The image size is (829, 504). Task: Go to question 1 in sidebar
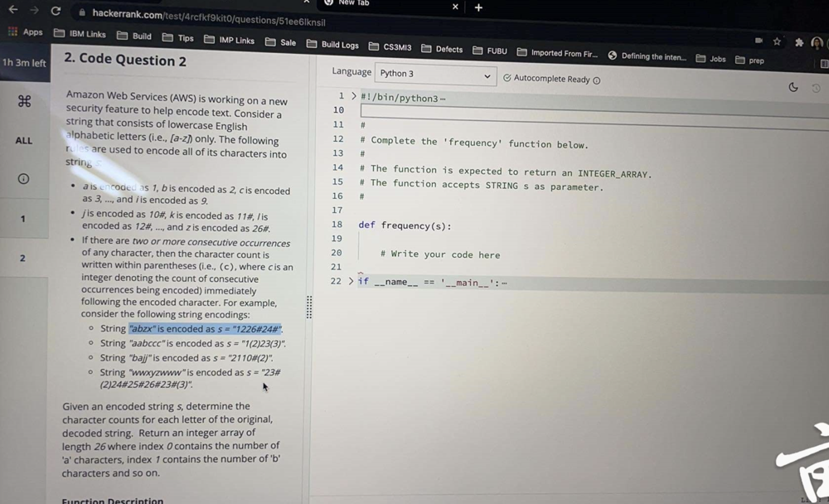pos(22,218)
